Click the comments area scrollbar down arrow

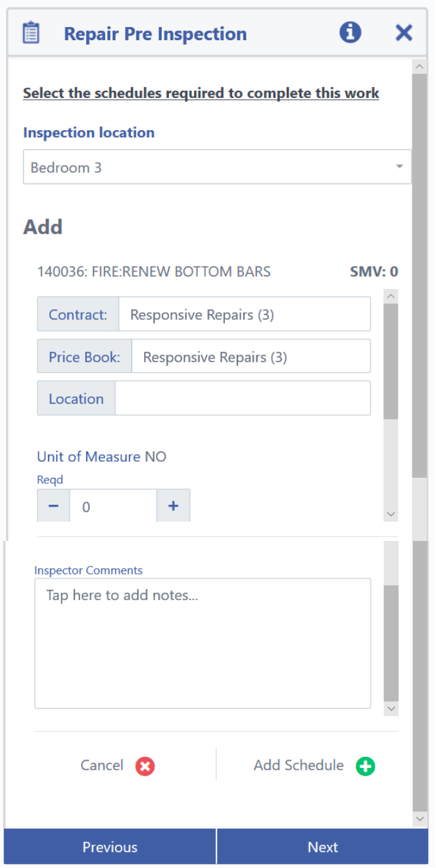(x=391, y=709)
